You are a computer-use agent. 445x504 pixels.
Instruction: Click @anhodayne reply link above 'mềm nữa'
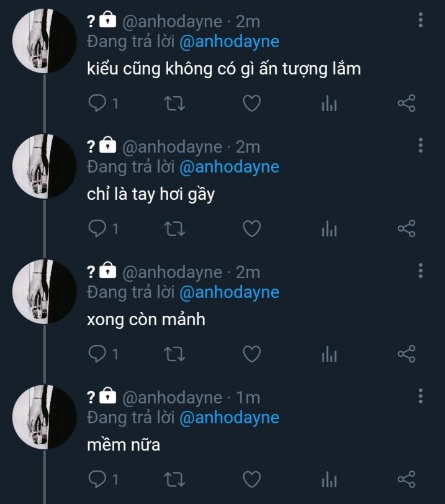[x=229, y=418]
